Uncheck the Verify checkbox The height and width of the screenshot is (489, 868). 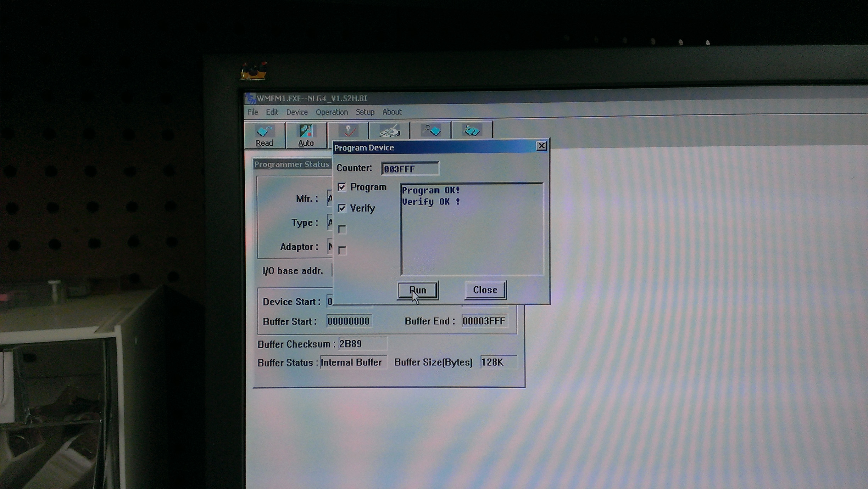pyautogui.click(x=342, y=208)
